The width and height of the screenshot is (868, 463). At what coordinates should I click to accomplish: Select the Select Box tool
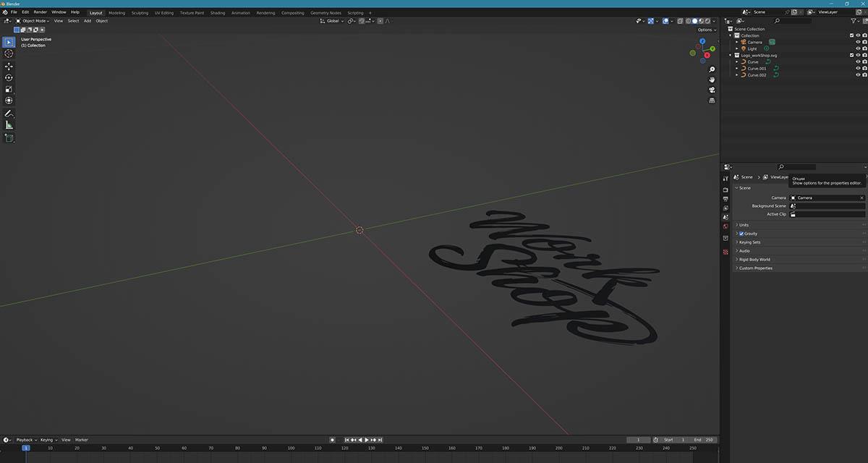tap(9, 42)
